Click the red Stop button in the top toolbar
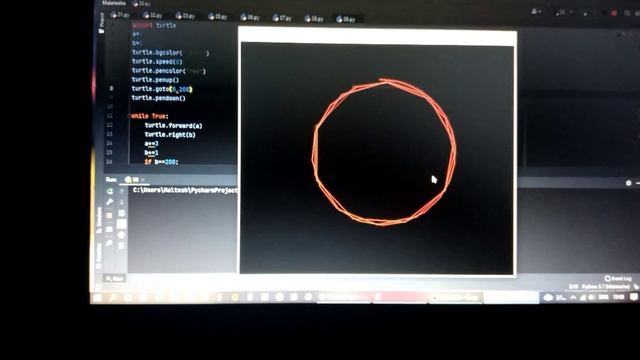The height and width of the screenshot is (360, 640). click(614, 13)
